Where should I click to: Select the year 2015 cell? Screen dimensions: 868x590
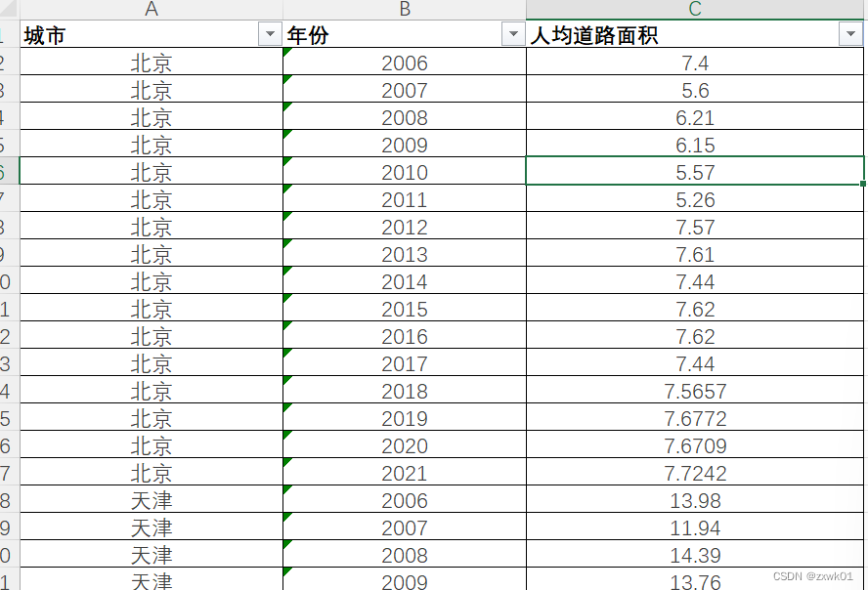[x=405, y=308]
